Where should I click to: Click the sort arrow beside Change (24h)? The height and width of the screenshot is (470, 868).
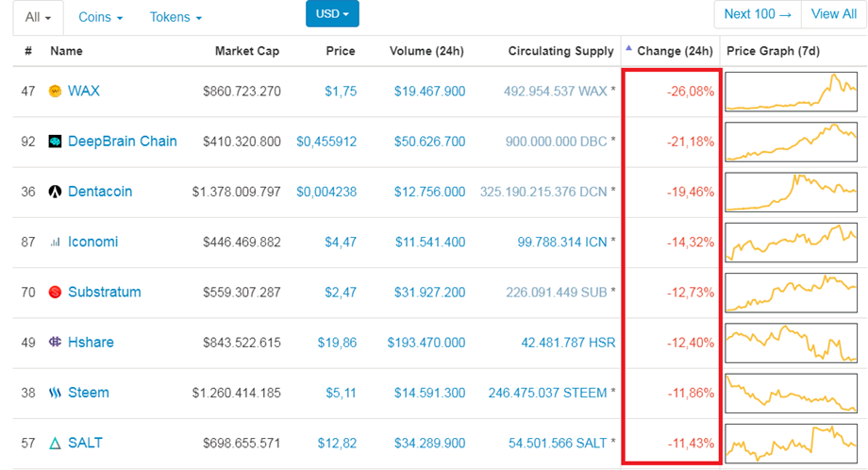pos(629,49)
